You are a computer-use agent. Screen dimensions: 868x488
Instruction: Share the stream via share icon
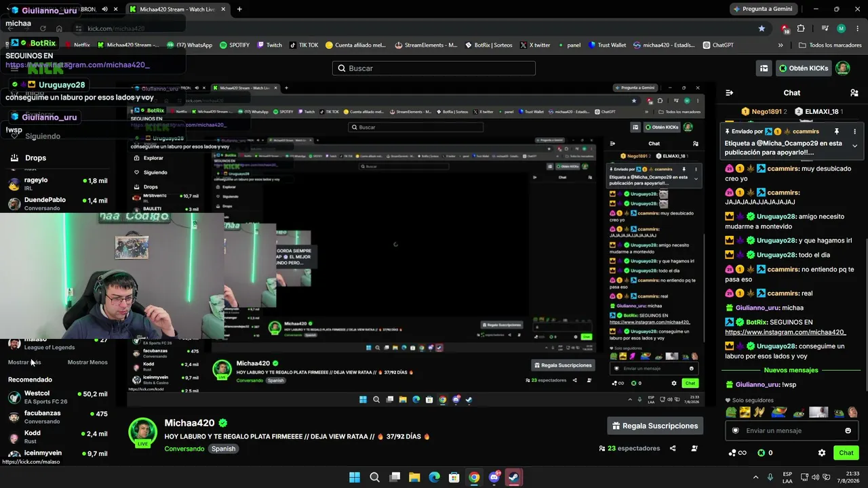point(673,448)
